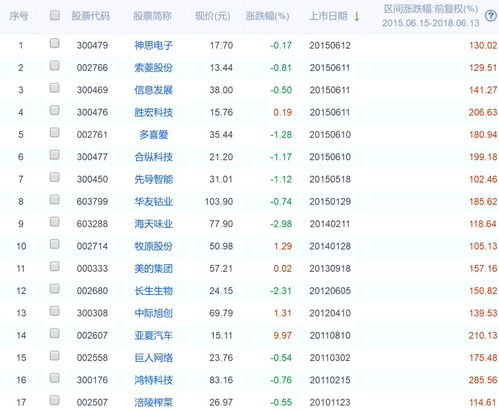Click the 巨人网络 stock name
Viewport: 499px width, 410px height.
153,358
